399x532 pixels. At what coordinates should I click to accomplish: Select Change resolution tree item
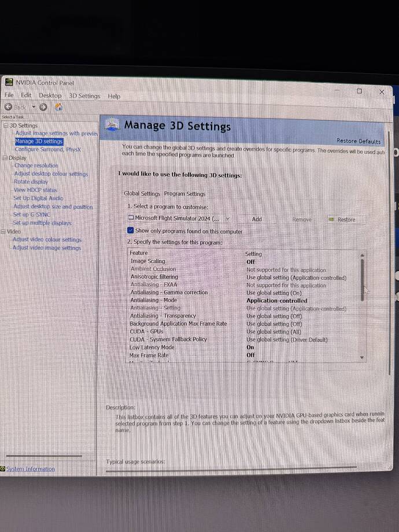pos(36,165)
